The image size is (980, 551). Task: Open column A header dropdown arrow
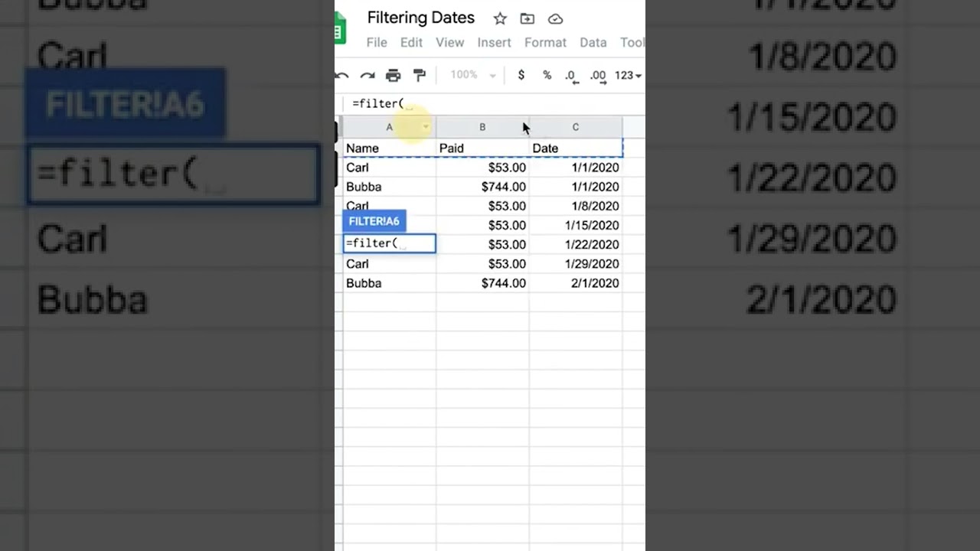(426, 127)
